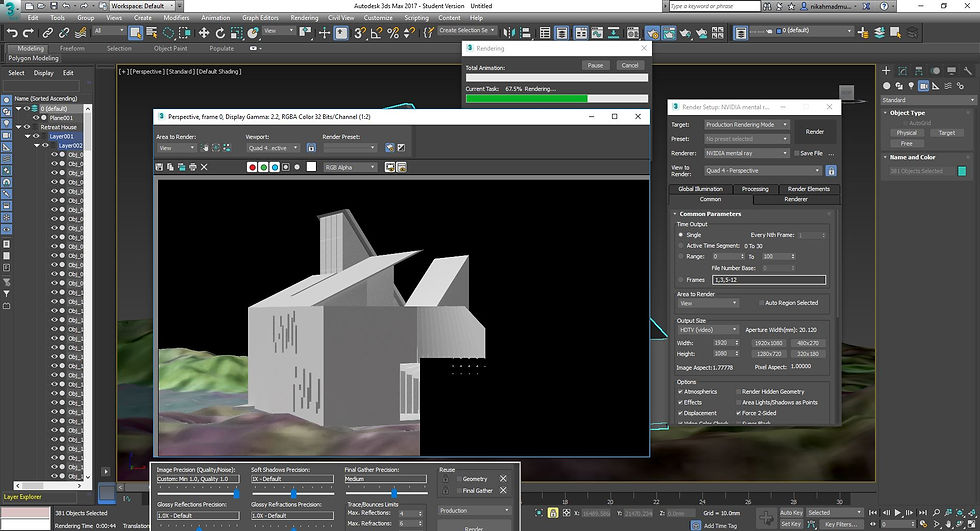Open the HDTV (video) output size dropdown
980x531 pixels.
(708, 330)
